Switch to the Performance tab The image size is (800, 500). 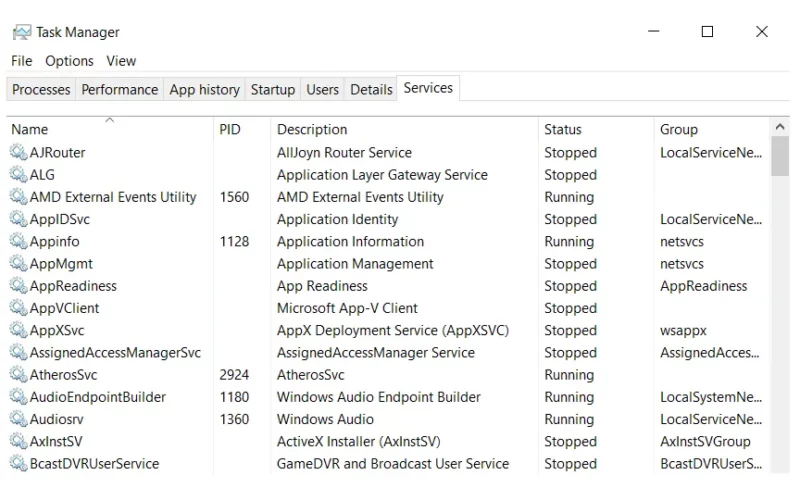[x=119, y=89]
